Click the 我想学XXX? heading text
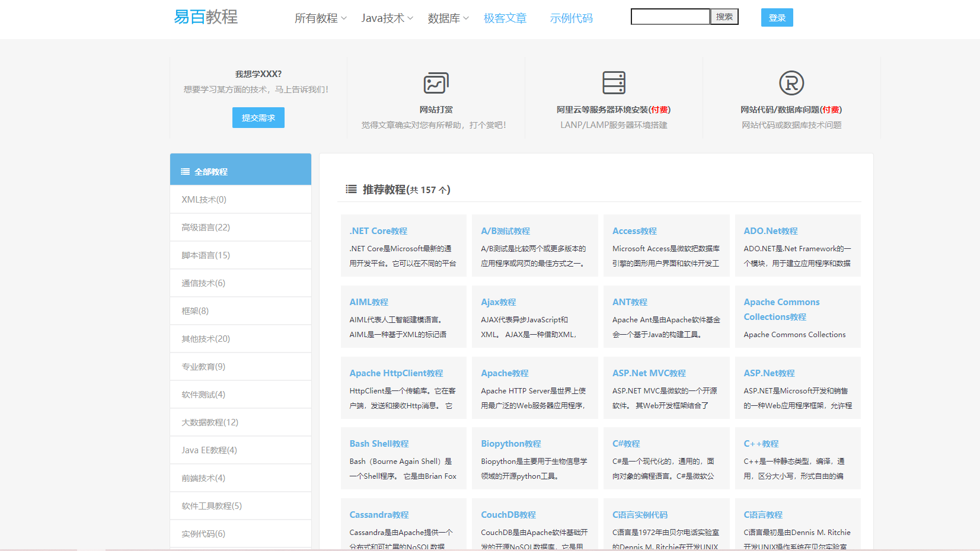 pos(258,74)
